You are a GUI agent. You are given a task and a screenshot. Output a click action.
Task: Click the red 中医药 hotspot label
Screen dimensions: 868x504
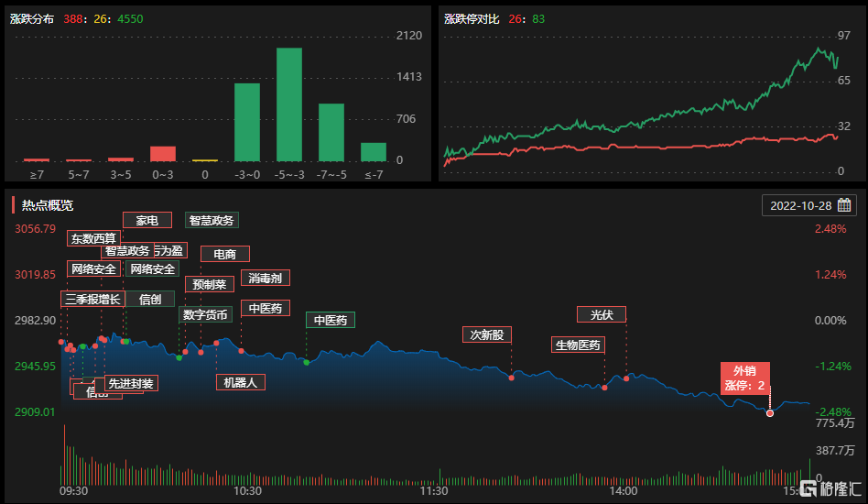click(266, 309)
